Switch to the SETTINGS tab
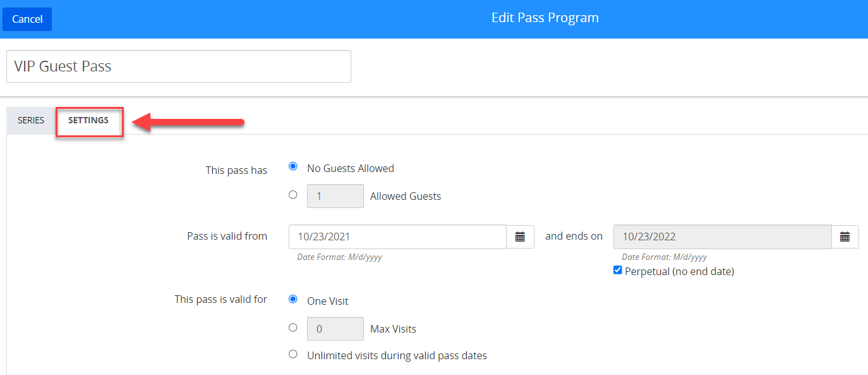Screen dimensions: 868x375 tap(89, 120)
